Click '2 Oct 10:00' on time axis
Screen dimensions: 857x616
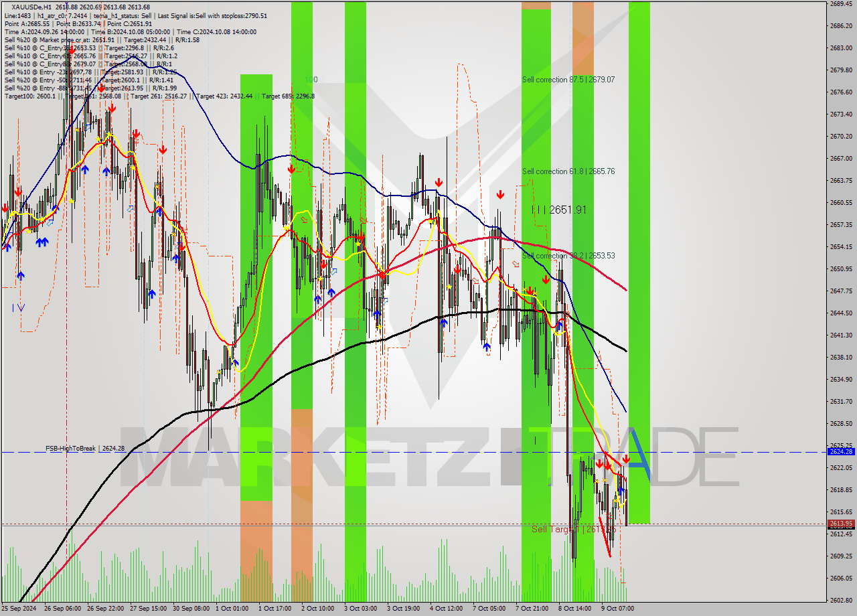pos(318,609)
